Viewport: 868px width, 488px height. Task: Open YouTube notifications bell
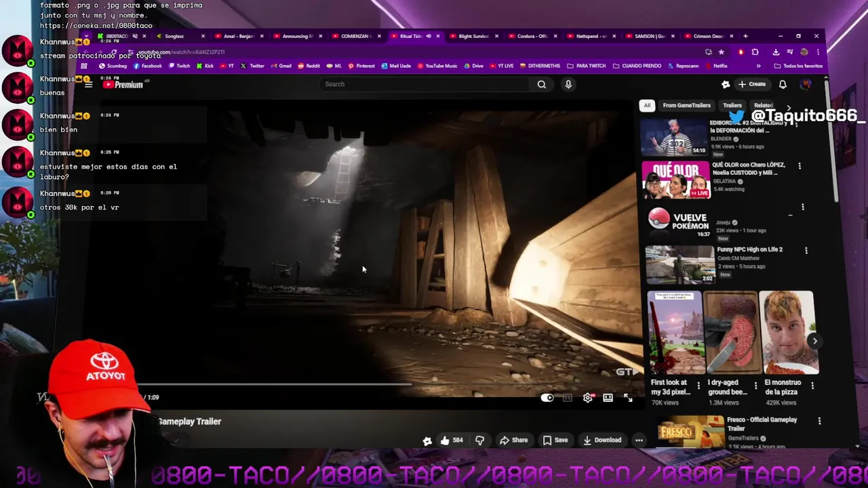(783, 84)
